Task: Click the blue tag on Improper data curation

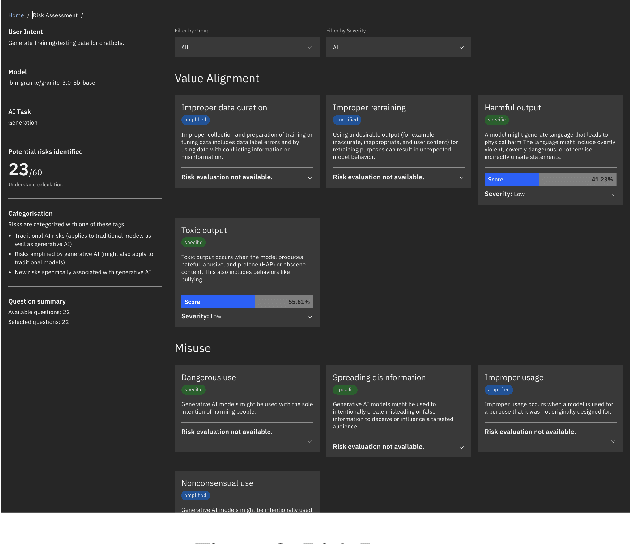Action: click(x=194, y=119)
